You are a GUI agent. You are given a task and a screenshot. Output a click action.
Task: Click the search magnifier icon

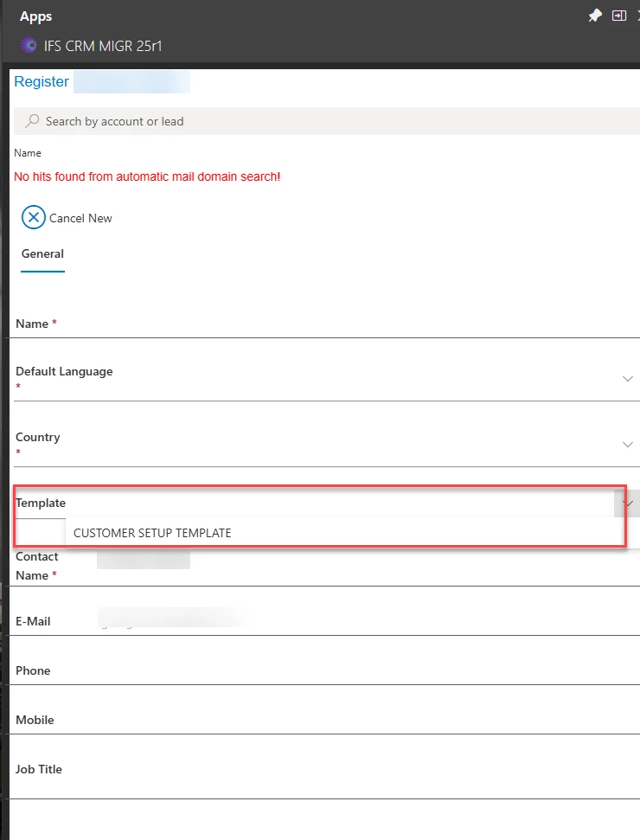[x=32, y=120]
